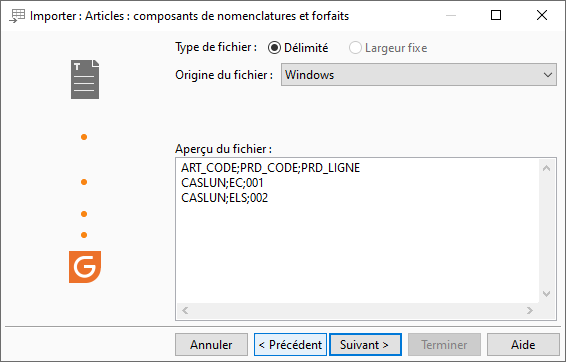Click the ART_CODE header line in preview

(x=271, y=168)
